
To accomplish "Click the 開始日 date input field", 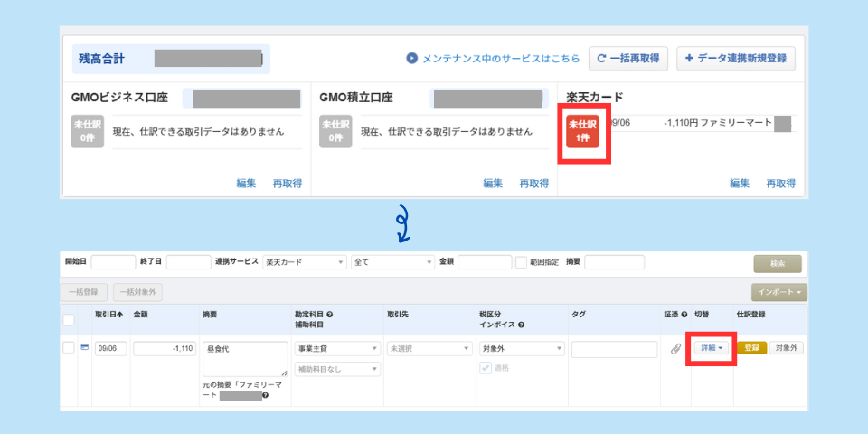I will coord(113,262).
